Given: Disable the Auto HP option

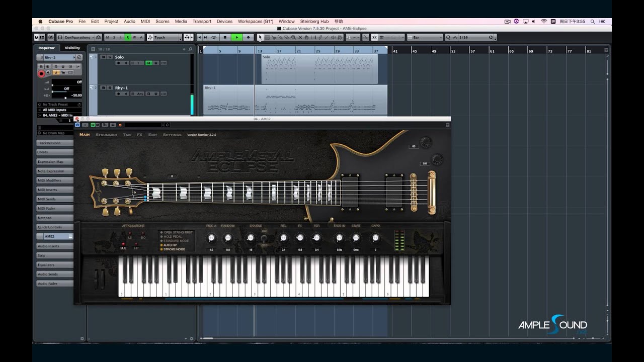Looking at the screenshot, I should (169, 245).
